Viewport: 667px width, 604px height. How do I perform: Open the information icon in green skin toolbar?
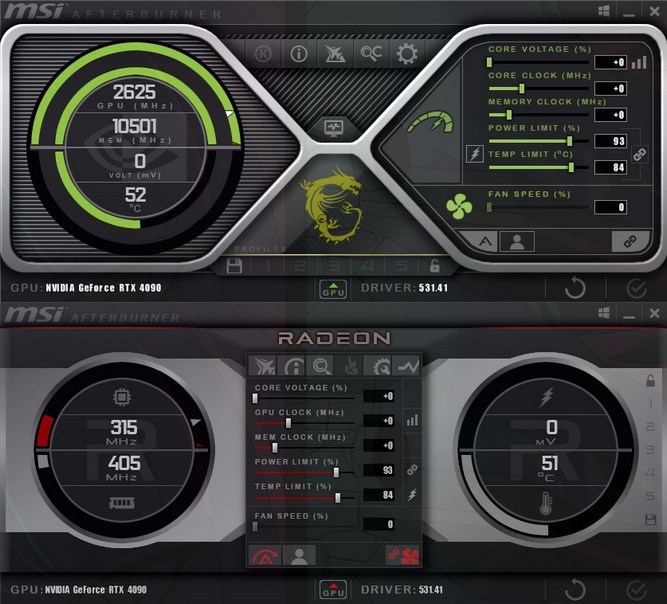299,54
